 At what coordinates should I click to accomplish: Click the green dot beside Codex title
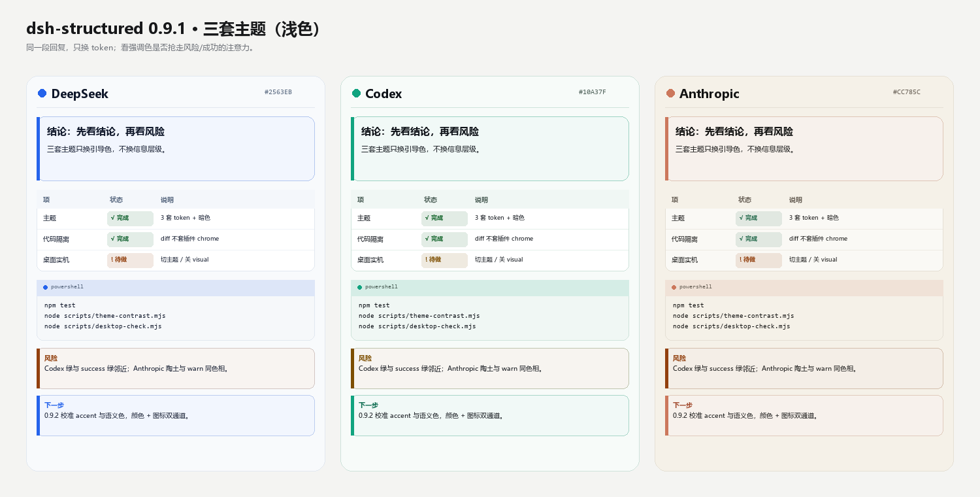(x=356, y=94)
